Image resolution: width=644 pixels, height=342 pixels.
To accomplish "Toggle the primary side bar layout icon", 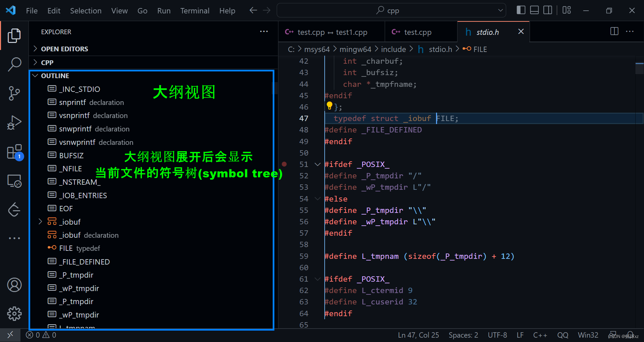I will (521, 10).
